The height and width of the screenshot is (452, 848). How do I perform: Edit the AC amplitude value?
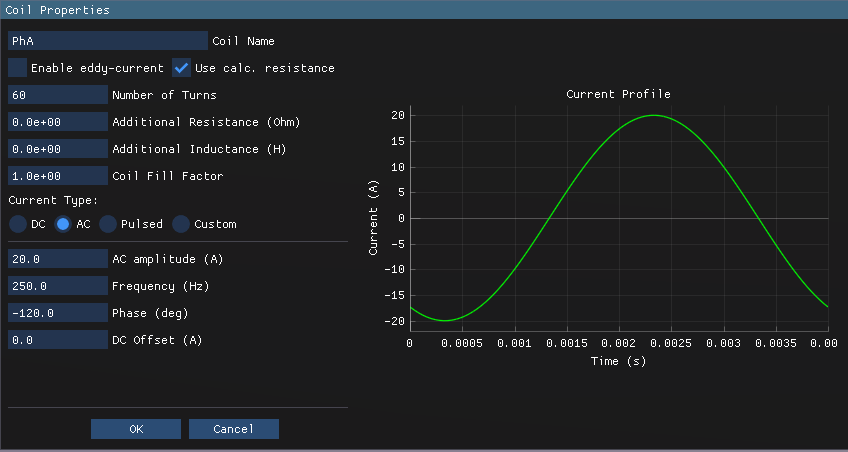coord(57,259)
